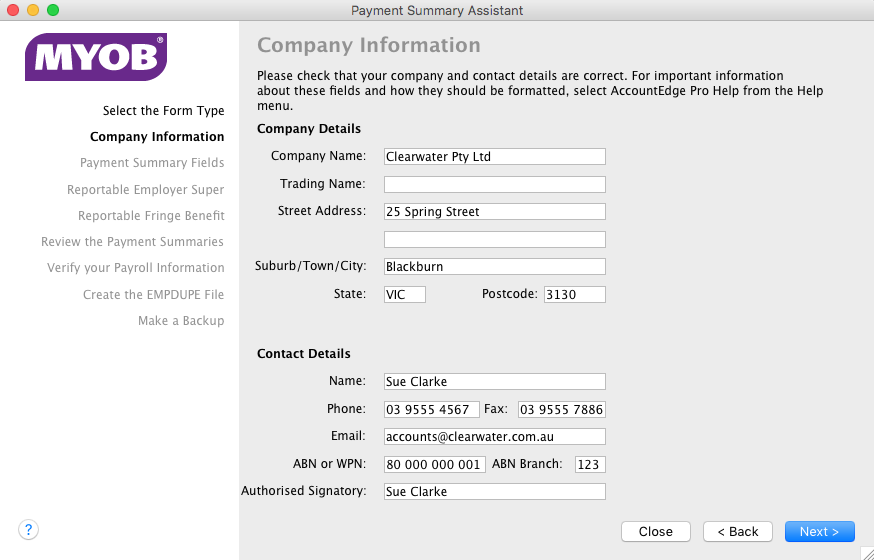874x560 pixels.
Task: Select the Authorised Signatory field
Action: coord(494,491)
